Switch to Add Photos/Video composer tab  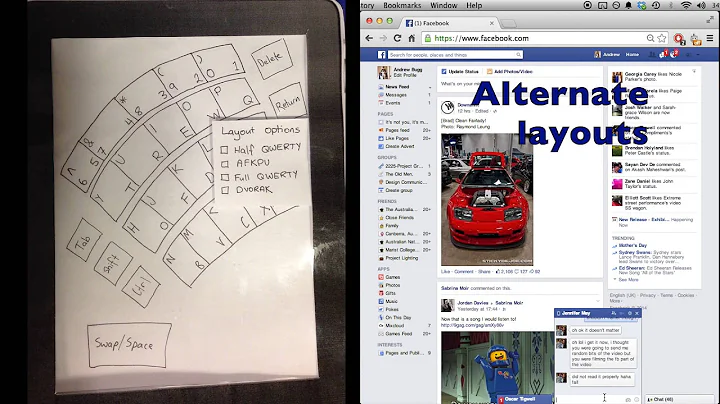(510, 72)
